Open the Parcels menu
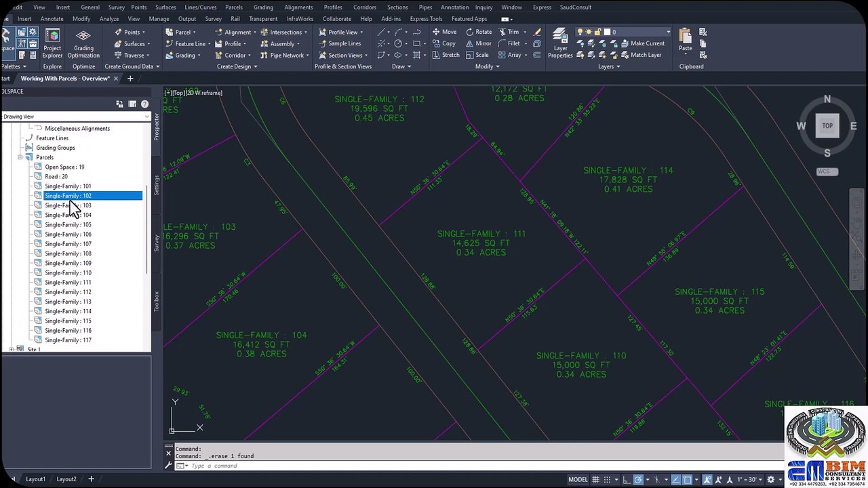 234,7
